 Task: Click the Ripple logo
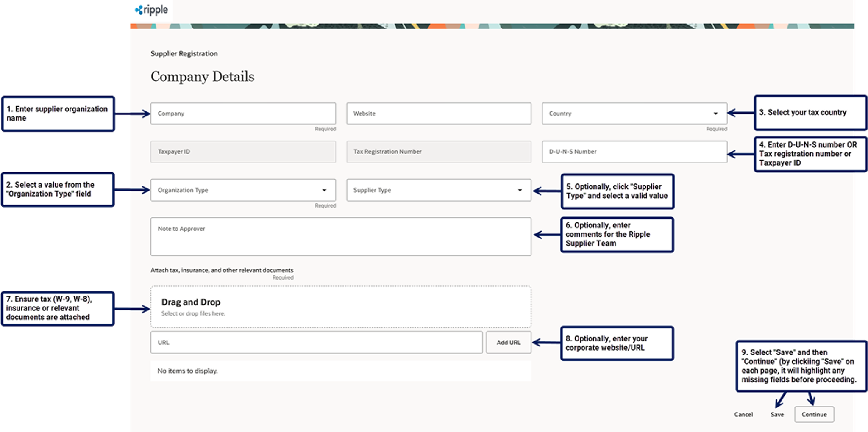click(x=151, y=10)
